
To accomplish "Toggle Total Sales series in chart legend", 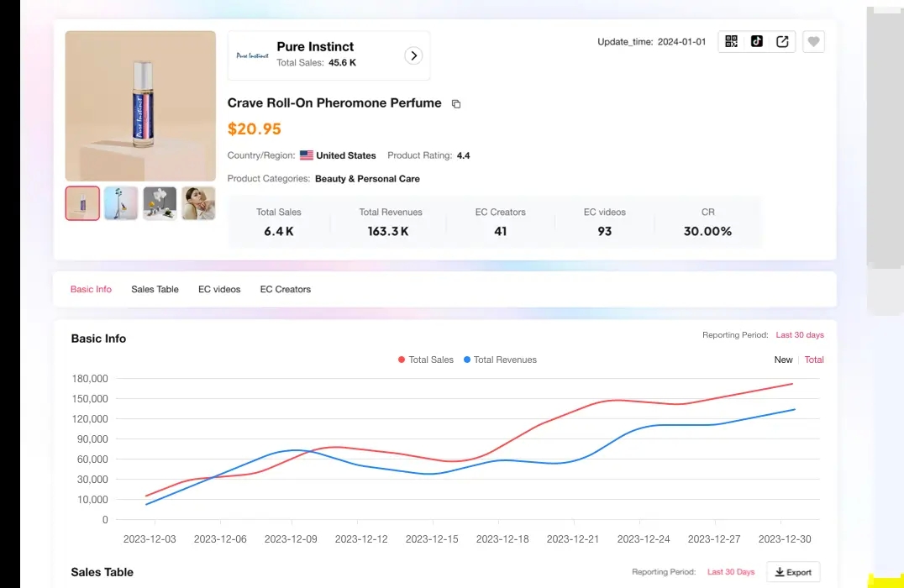I will [x=425, y=360].
